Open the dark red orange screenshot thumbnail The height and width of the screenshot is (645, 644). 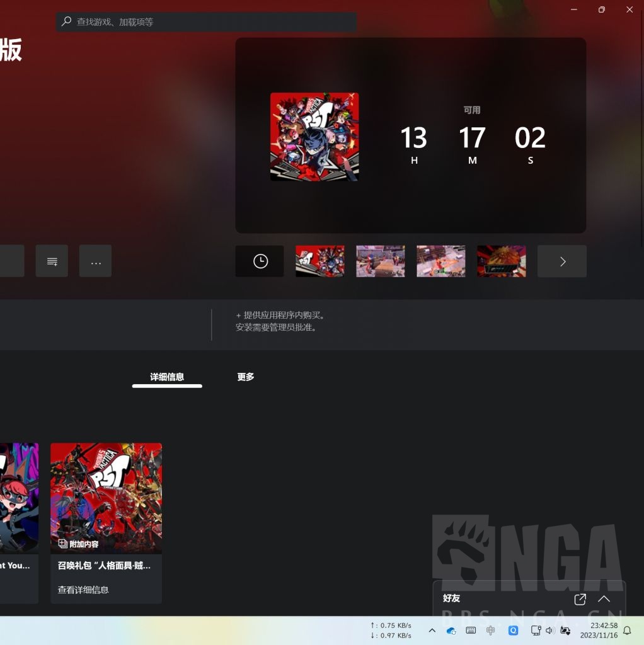502,261
